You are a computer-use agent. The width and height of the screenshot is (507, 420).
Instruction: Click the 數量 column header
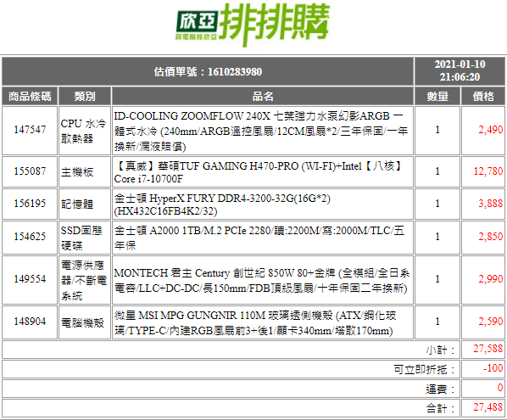tap(437, 96)
